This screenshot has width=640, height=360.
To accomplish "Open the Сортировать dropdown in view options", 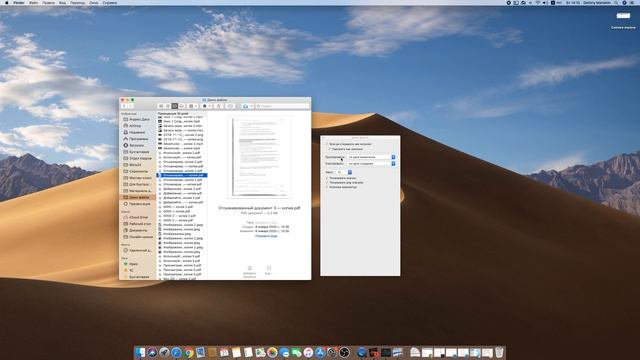I will [x=371, y=164].
